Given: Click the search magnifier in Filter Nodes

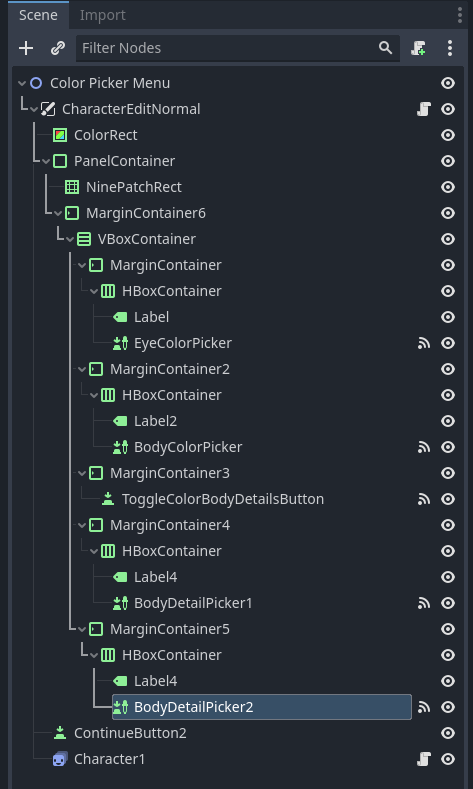Looking at the screenshot, I should (x=385, y=48).
